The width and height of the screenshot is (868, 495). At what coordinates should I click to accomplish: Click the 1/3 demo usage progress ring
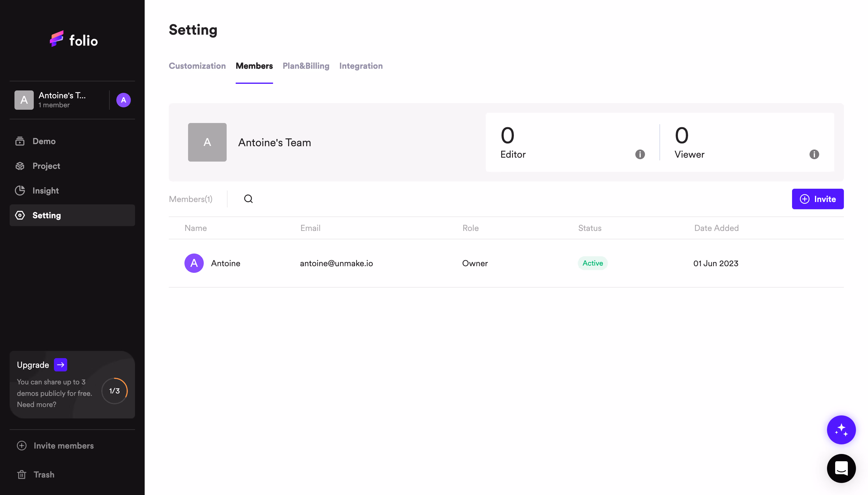(115, 391)
